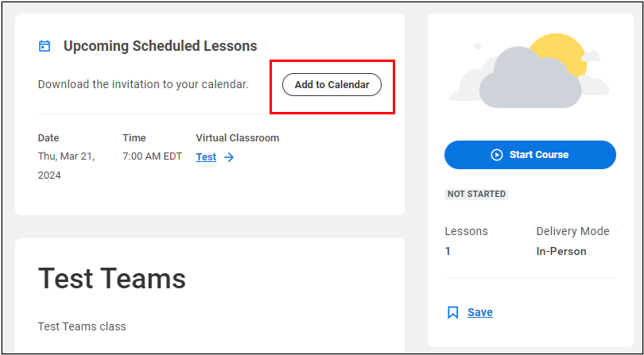644x355 pixels.
Task: Click the In-Person delivery mode value
Action: (x=561, y=251)
